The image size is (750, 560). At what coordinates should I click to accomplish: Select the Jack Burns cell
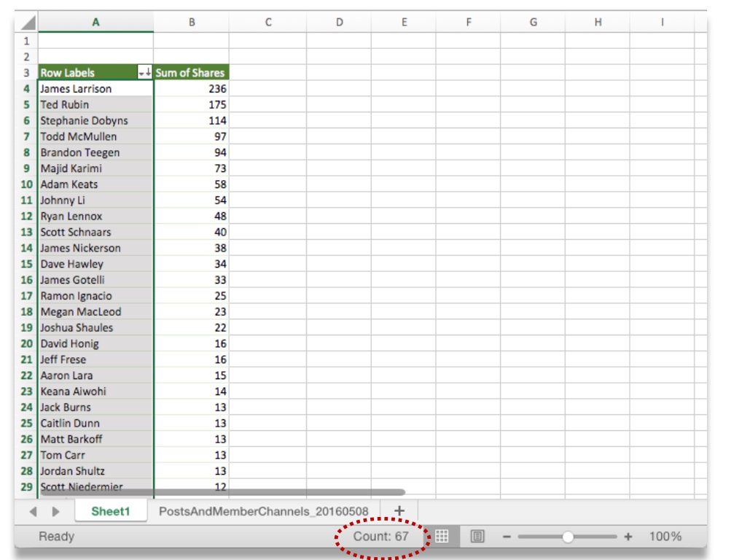(x=95, y=407)
